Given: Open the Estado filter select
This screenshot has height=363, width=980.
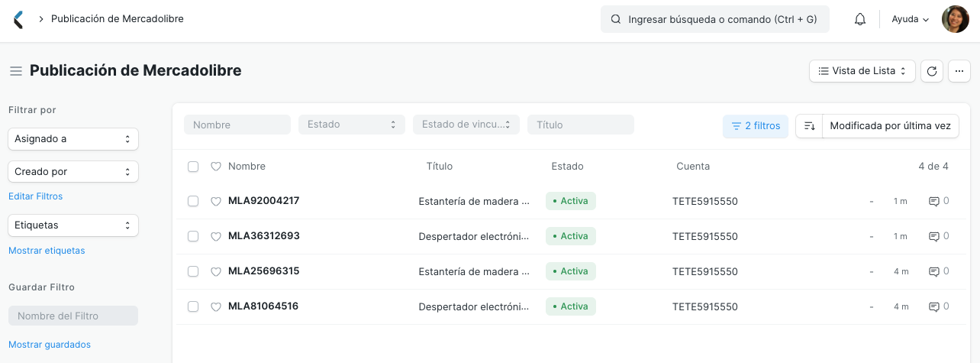Looking at the screenshot, I should coord(352,125).
